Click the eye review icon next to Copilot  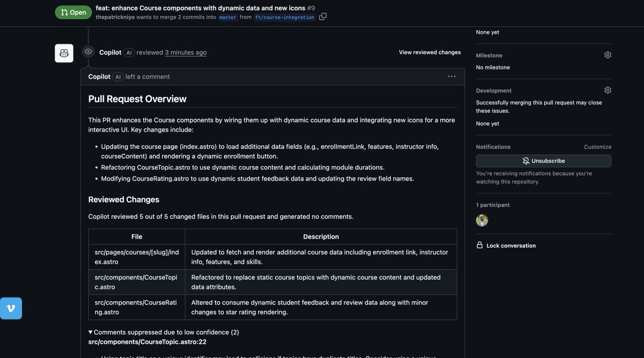(x=88, y=51)
